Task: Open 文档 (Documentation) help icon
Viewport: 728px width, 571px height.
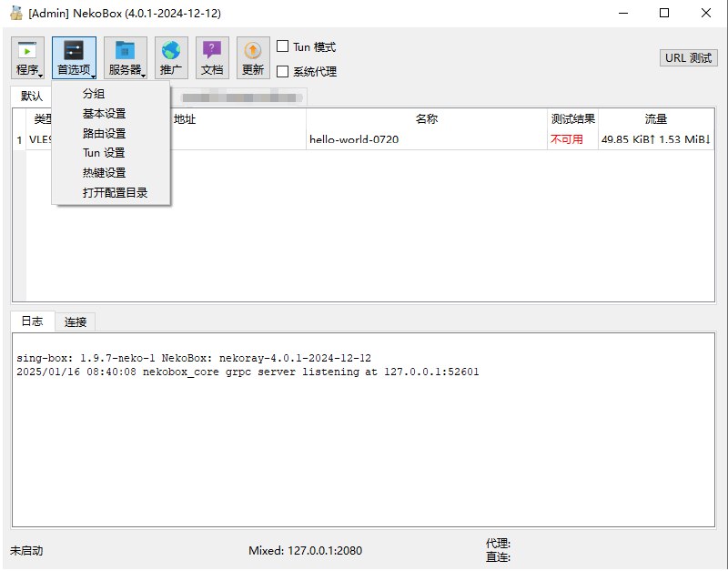Action: coord(212,57)
